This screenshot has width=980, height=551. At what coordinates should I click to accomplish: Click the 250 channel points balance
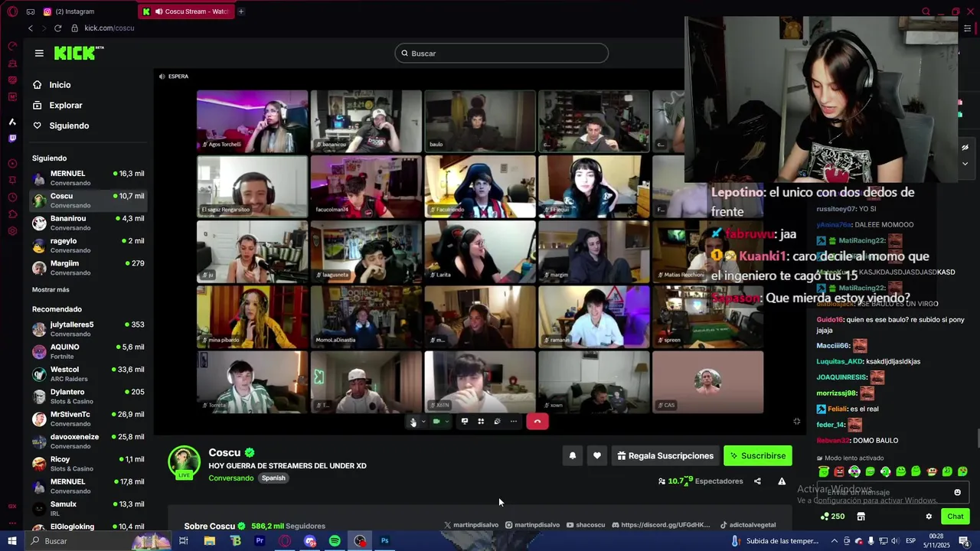click(x=832, y=517)
